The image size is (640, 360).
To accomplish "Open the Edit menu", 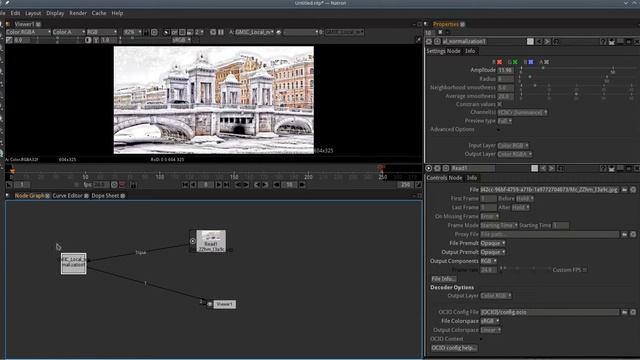I will [15, 13].
